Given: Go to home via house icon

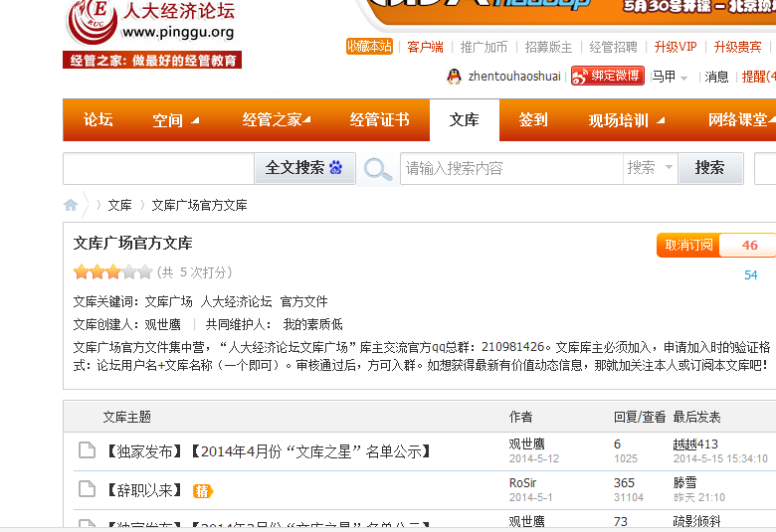Looking at the screenshot, I should (x=71, y=205).
